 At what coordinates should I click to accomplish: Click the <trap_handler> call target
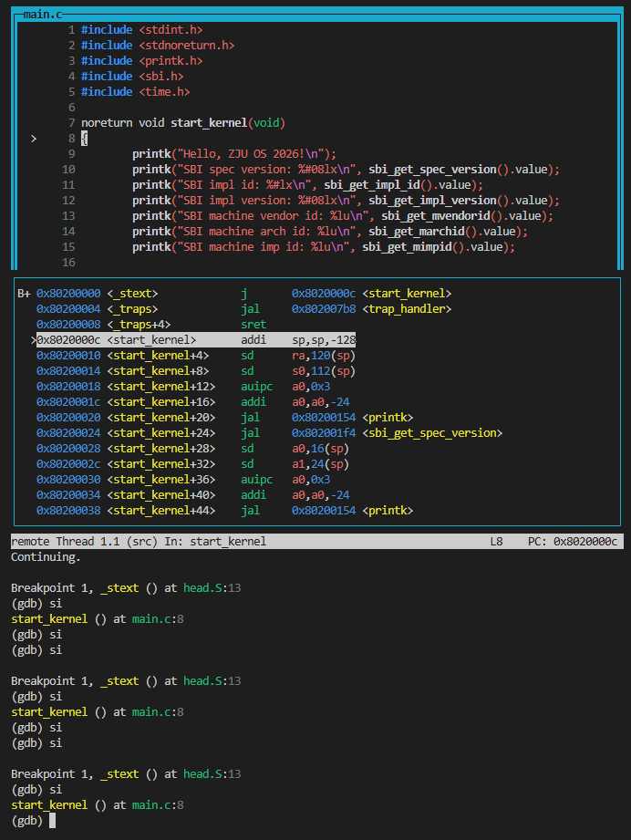coord(407,309)
